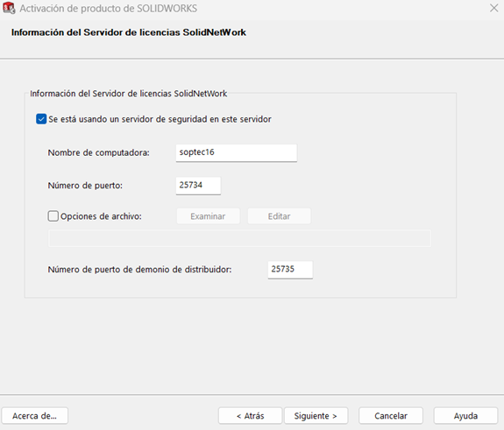This screenshot has width=504, height=430.
Task: Click the distributor daemon port field showing 25735
Action: pyautogui.click(x=290, y=270)
